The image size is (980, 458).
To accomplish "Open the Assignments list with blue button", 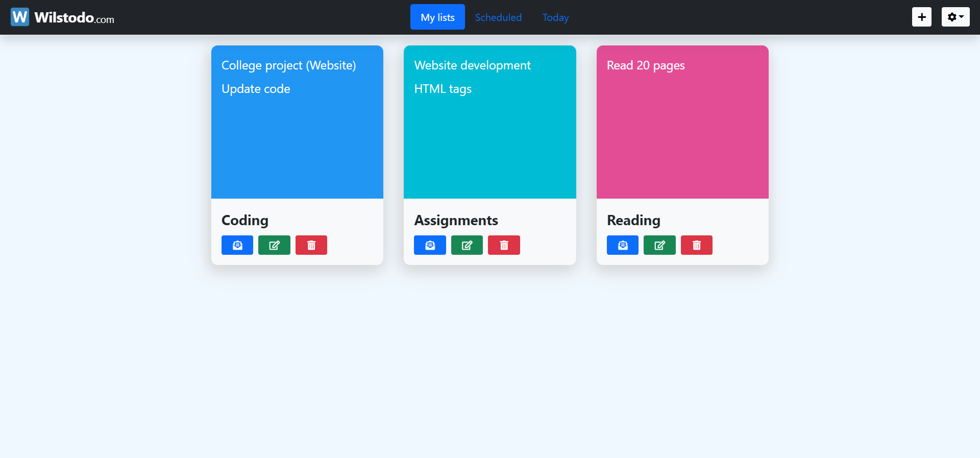I will point(430,245).
